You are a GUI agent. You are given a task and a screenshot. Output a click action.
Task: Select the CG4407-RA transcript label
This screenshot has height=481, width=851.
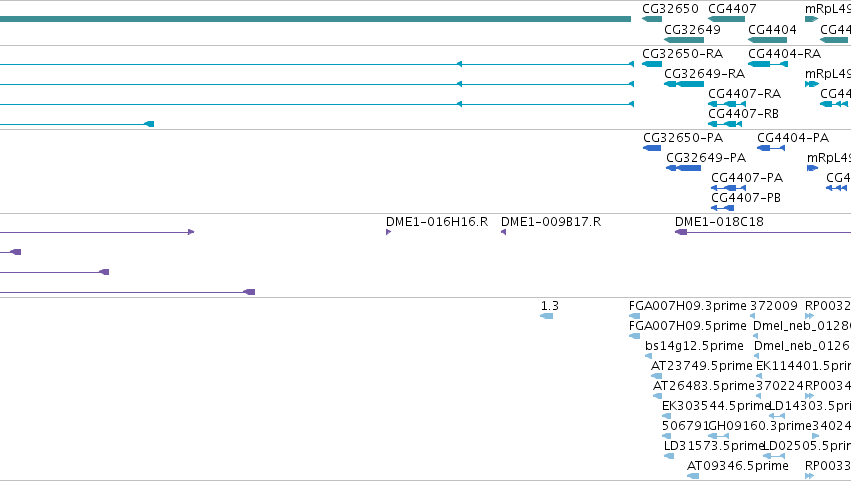click(745, 94)
